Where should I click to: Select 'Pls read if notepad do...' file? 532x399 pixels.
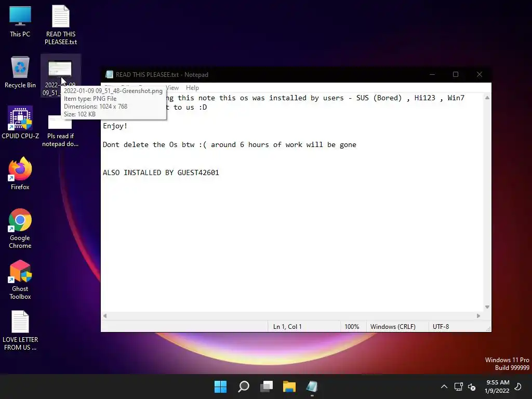[x=60, y=130]
